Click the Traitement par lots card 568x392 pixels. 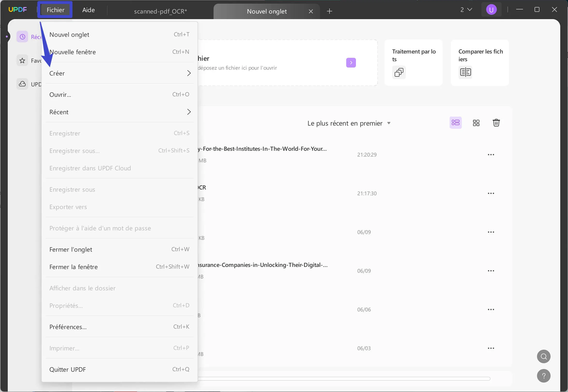click(x=413, y=63)
